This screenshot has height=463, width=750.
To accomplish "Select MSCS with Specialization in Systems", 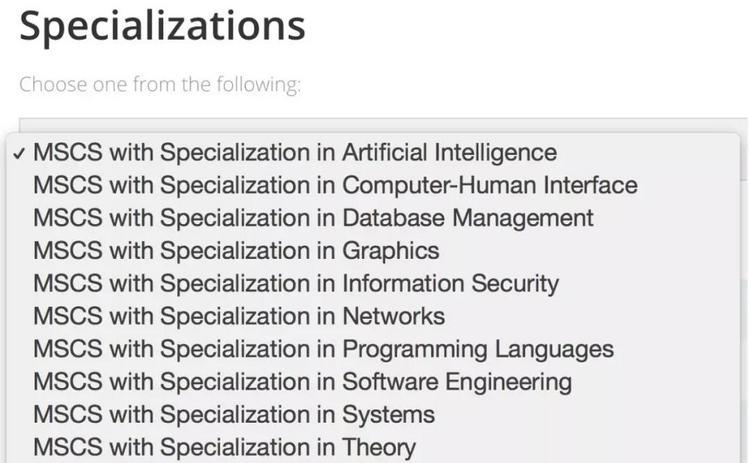I will 234,415.
